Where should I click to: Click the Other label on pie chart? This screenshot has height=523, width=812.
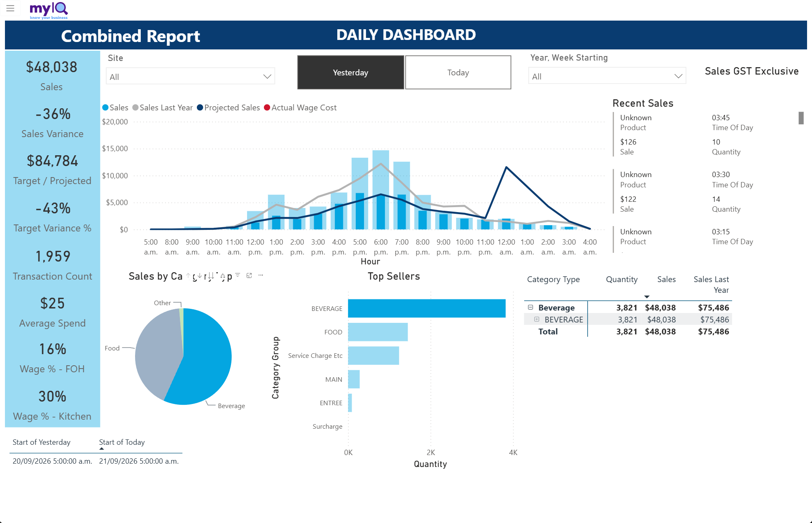click(162, 303)
